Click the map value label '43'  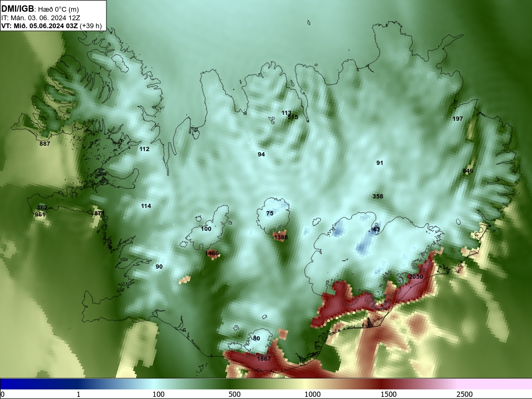point(376,229)
